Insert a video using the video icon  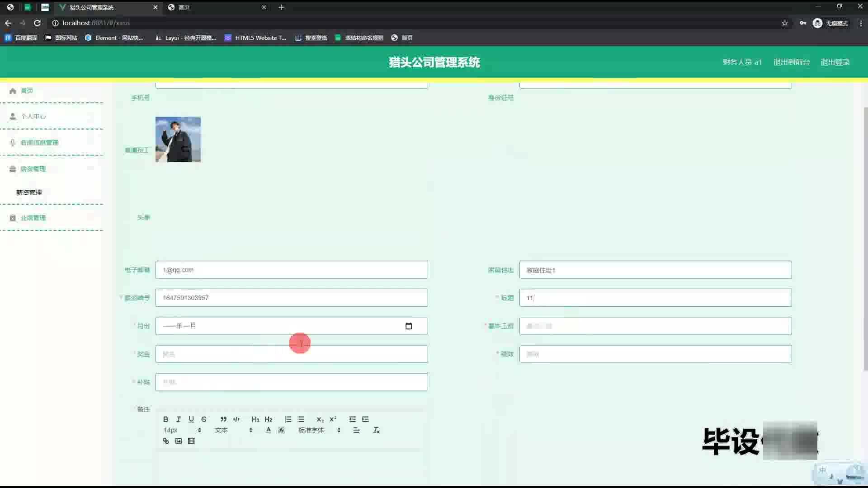coord(191,441)
